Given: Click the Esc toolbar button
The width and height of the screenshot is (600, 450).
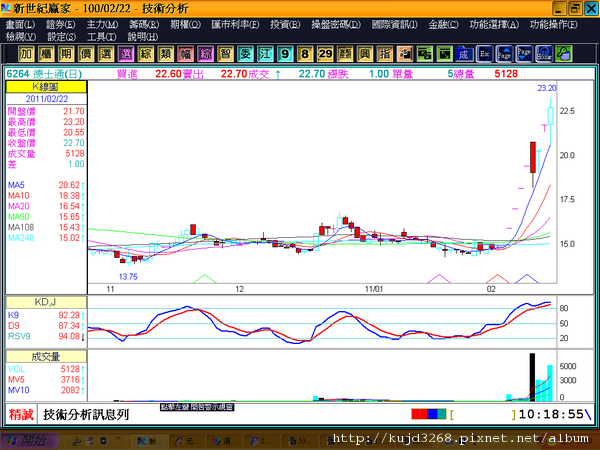Looking at the screenshot, I should 484,54.
